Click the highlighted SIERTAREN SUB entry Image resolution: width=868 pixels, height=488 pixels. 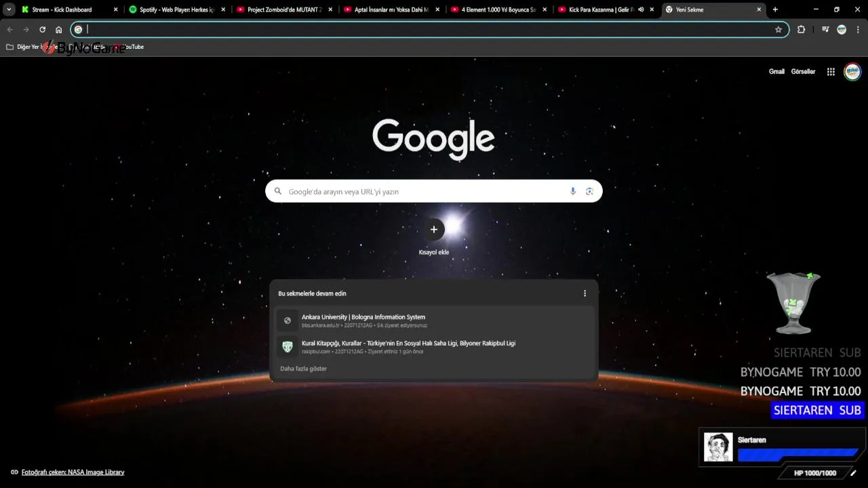coord(817,410)
